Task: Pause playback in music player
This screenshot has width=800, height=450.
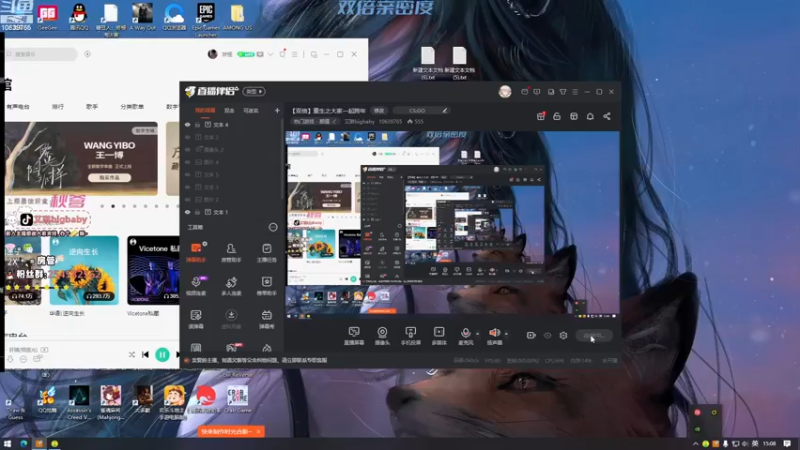Action: point(162,354)
